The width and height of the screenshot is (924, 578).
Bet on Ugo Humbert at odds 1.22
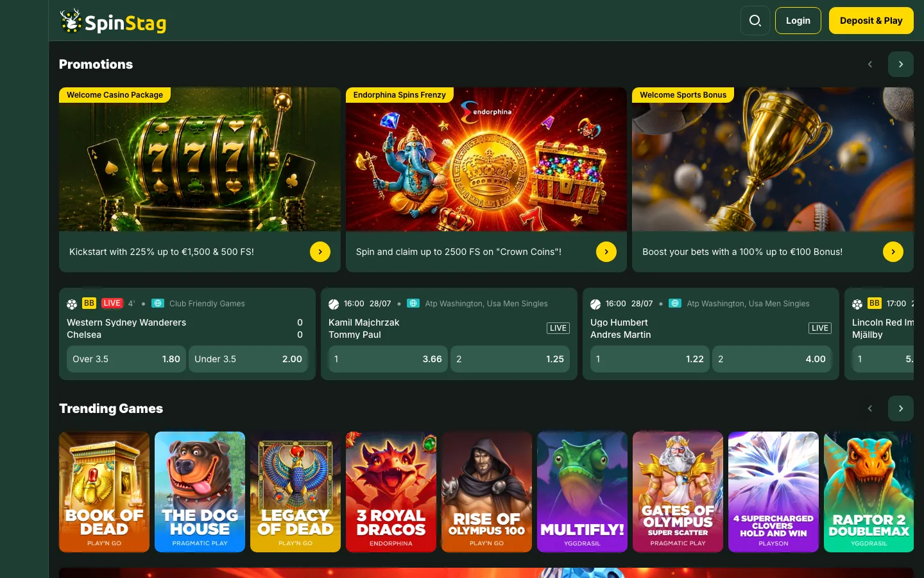650,359
